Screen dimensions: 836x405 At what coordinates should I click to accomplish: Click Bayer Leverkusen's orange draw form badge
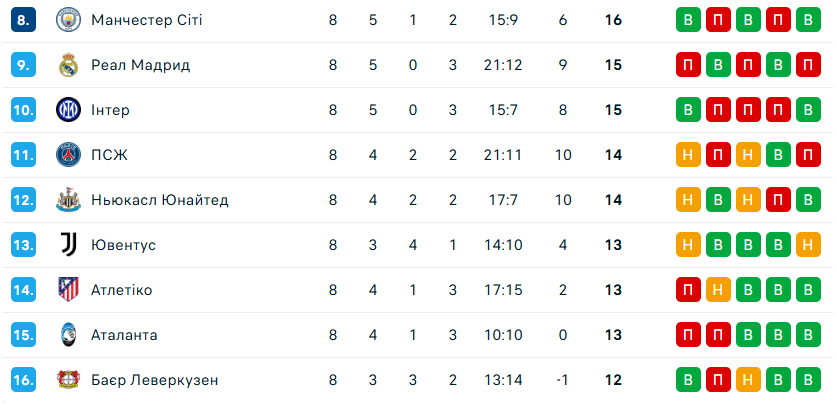tap(747, 380)
